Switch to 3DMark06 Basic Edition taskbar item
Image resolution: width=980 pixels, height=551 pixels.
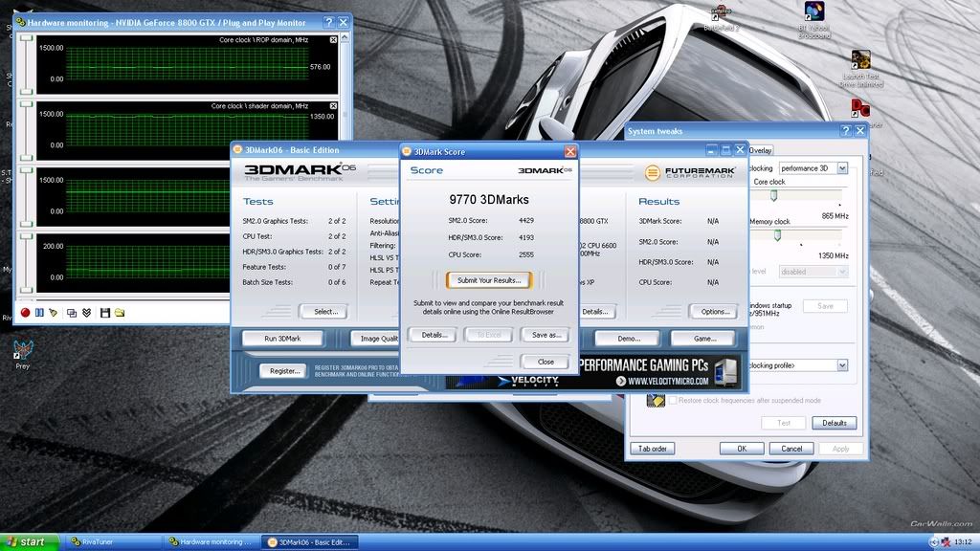point(309,541)
